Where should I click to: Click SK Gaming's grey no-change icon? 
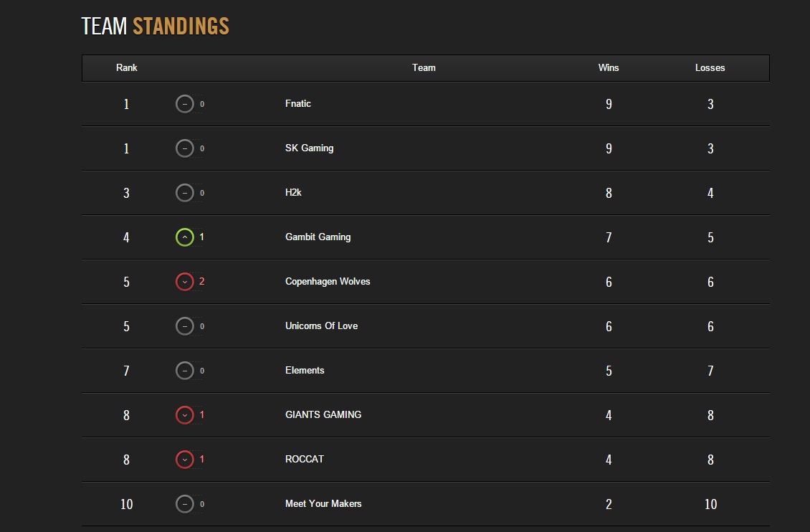pos(184,148)
